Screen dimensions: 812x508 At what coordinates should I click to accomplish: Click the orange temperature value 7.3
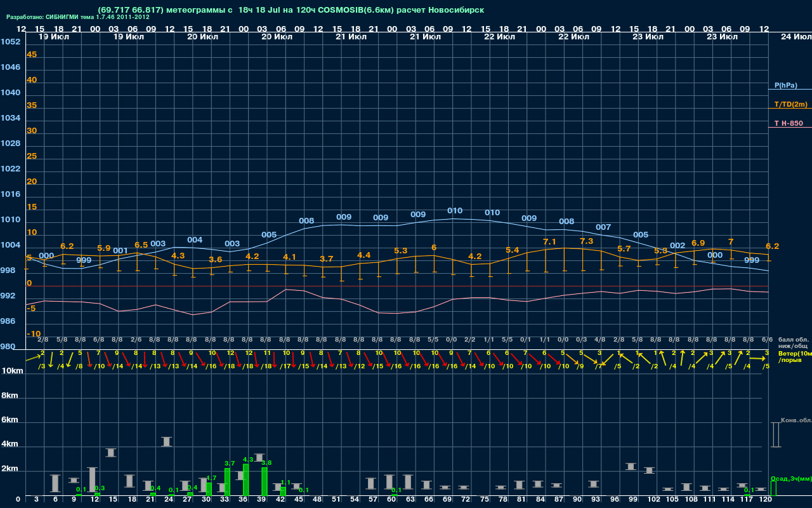pos(587,241)
